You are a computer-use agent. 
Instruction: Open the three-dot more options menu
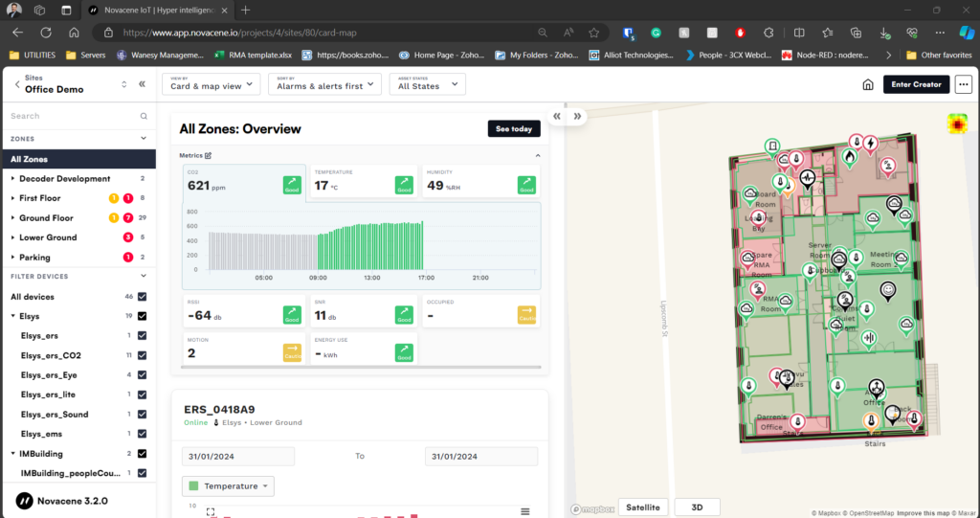(963, 84)
